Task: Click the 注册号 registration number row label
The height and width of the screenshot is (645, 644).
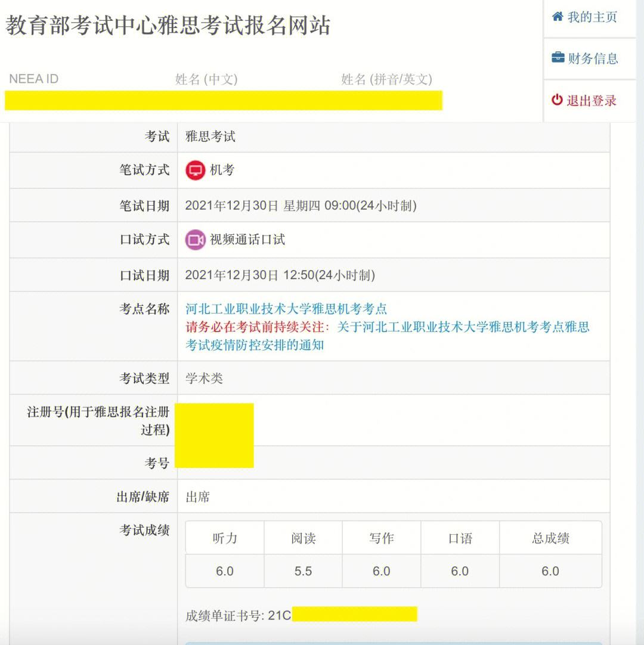Action: coord(98,420)
